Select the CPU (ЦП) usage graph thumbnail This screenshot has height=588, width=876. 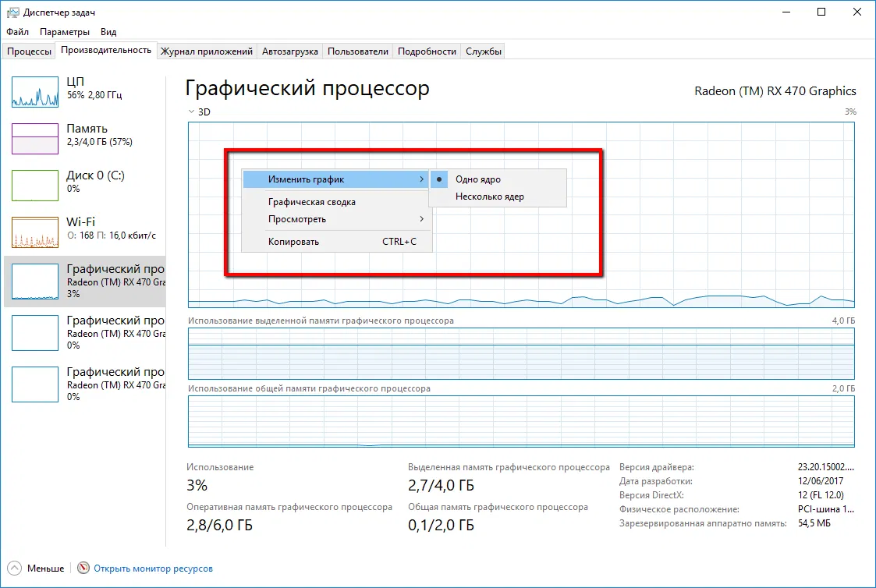34,91
